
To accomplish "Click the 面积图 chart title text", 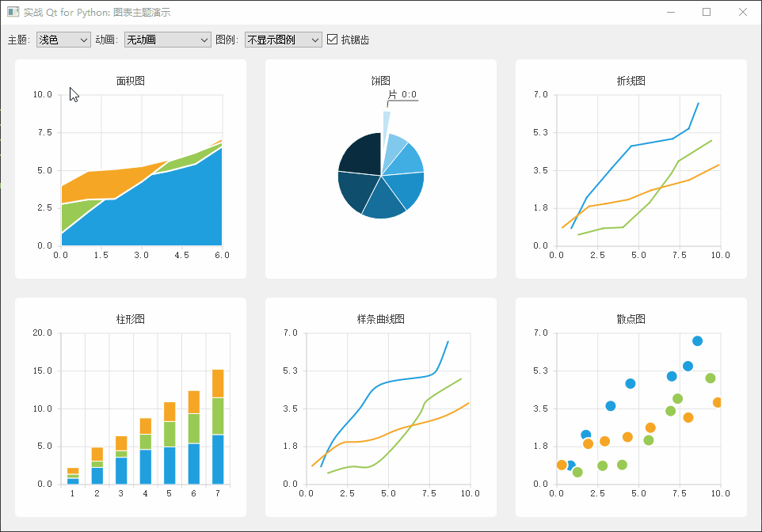I will (129, 80).
